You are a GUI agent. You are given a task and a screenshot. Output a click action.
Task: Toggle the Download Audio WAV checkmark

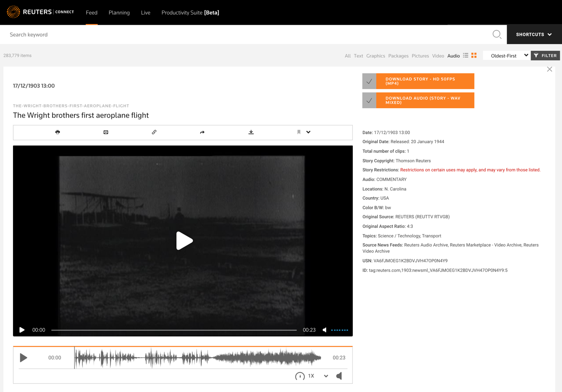point(369,100)
